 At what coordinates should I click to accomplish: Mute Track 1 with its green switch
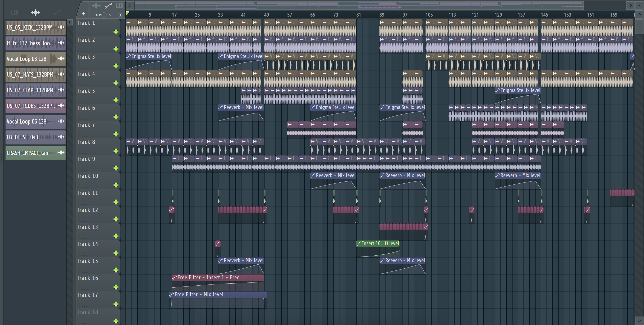pyautogui.click(x=116, y=32)
